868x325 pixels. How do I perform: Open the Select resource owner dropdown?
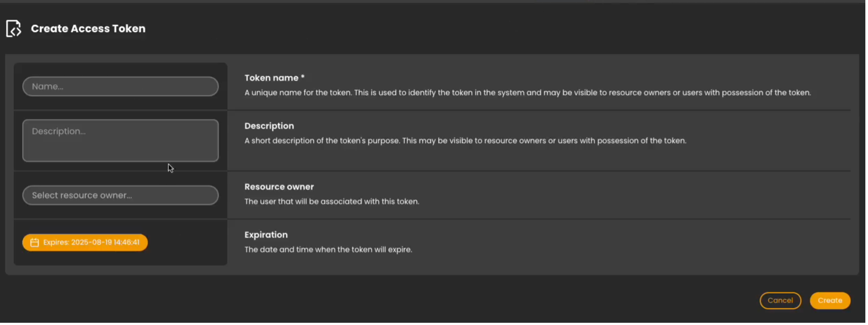click(x=120, y=195)
